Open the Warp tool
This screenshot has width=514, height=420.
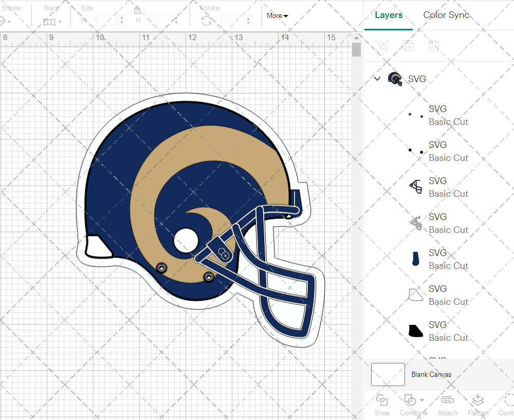tap(51, 22)
